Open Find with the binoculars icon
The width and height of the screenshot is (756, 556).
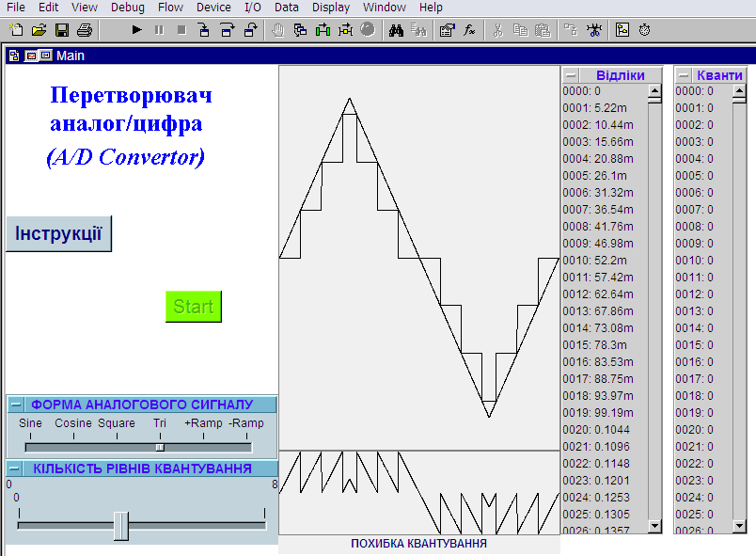(x=396, y=30)
